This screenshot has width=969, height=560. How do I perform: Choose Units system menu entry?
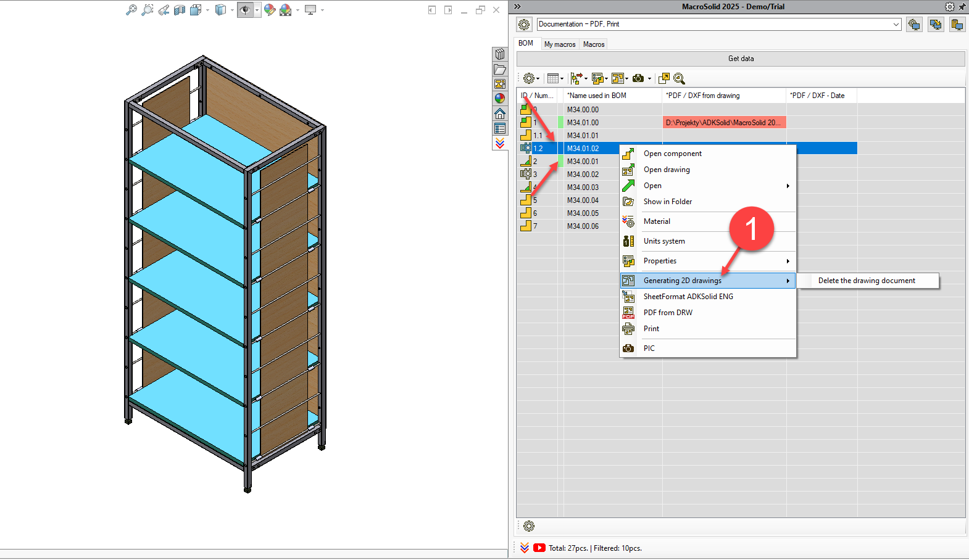pos(708,241)
